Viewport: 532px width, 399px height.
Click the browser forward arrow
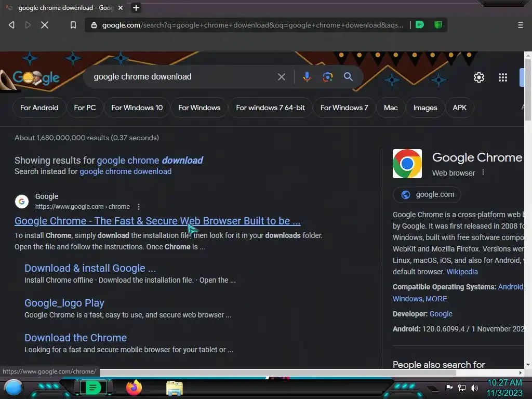pyautogui.click(x=28, y=25)
